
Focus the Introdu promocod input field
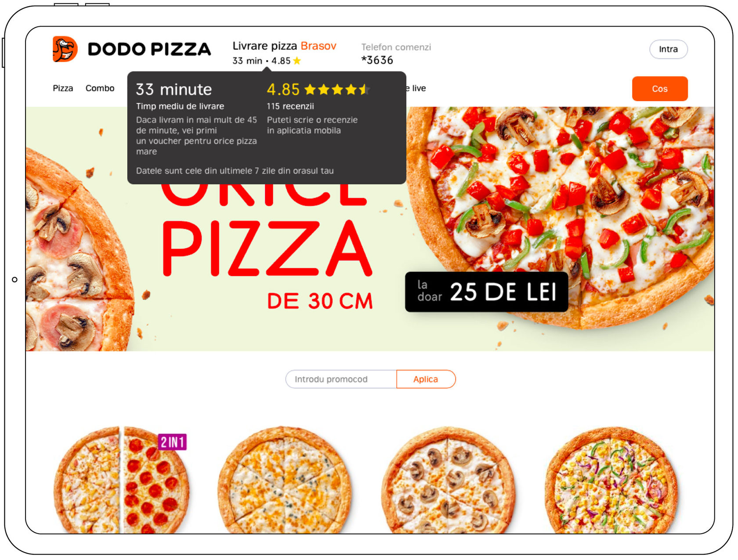341,379
